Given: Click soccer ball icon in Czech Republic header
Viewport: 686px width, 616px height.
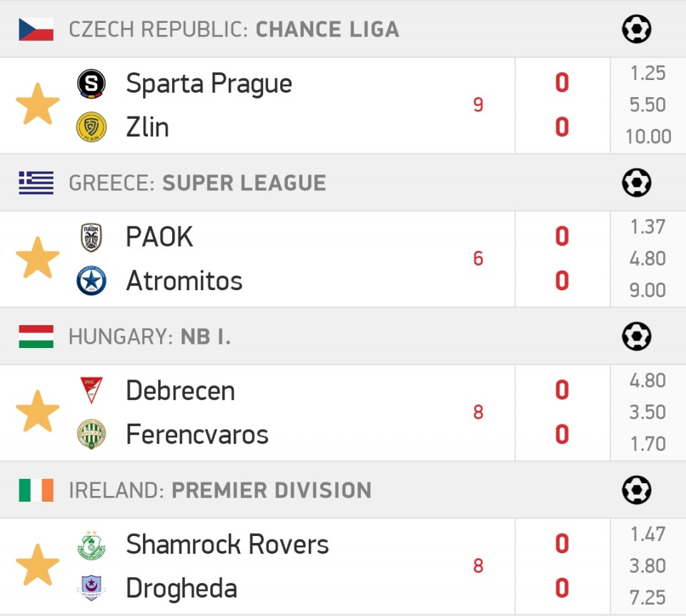Looking at the screenshot, I should [637, 29].
